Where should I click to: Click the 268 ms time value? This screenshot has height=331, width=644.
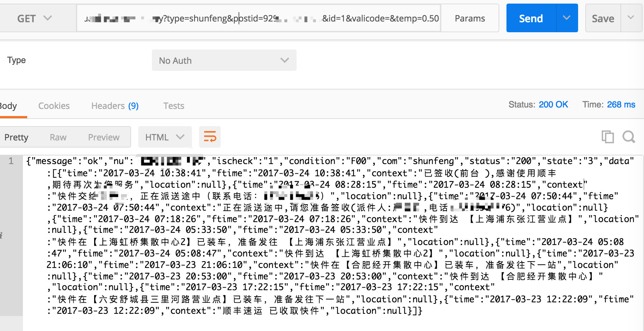(x=621, y=105)
